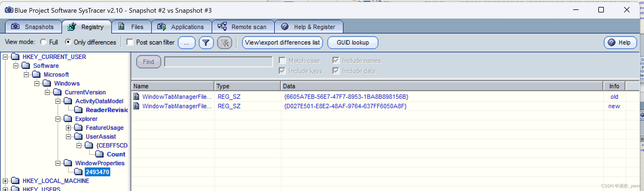Select Only differences view mode
Viewport: 644px width, 191px height.
point(68,42)
